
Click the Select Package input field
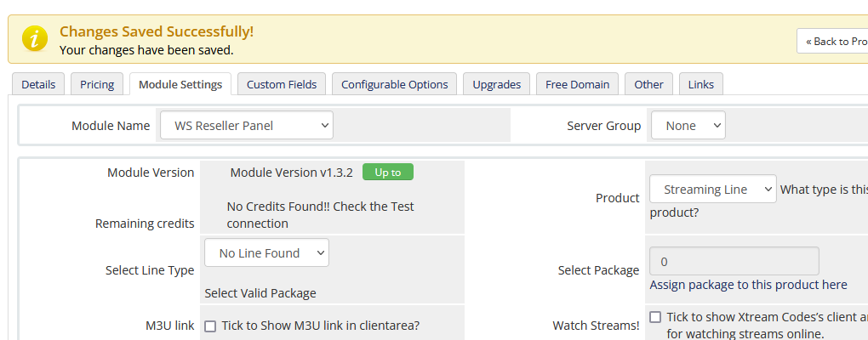(734, 262)
